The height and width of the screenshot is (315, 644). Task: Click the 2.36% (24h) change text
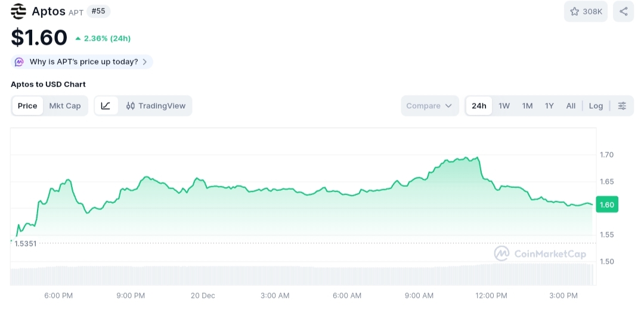(107, 39)
